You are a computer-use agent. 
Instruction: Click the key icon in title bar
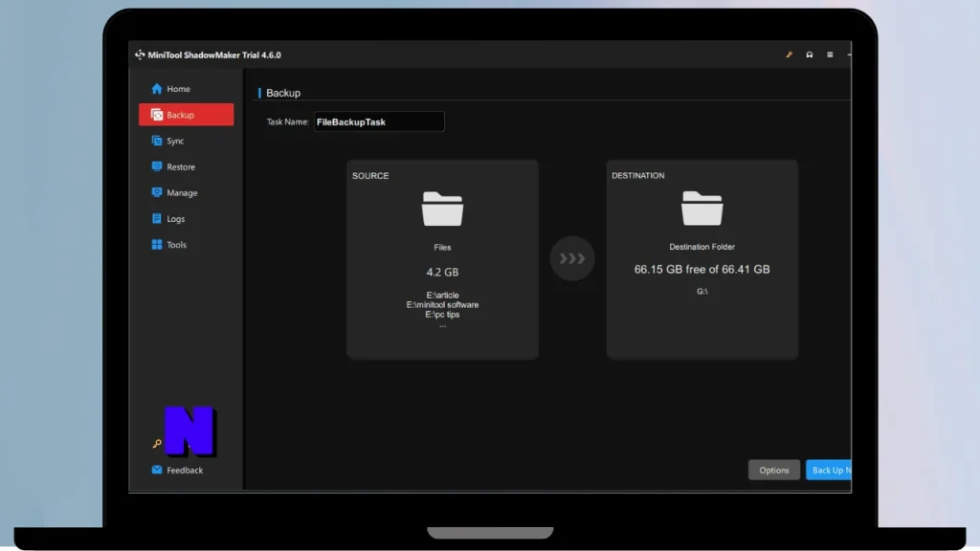coord(789,55)
